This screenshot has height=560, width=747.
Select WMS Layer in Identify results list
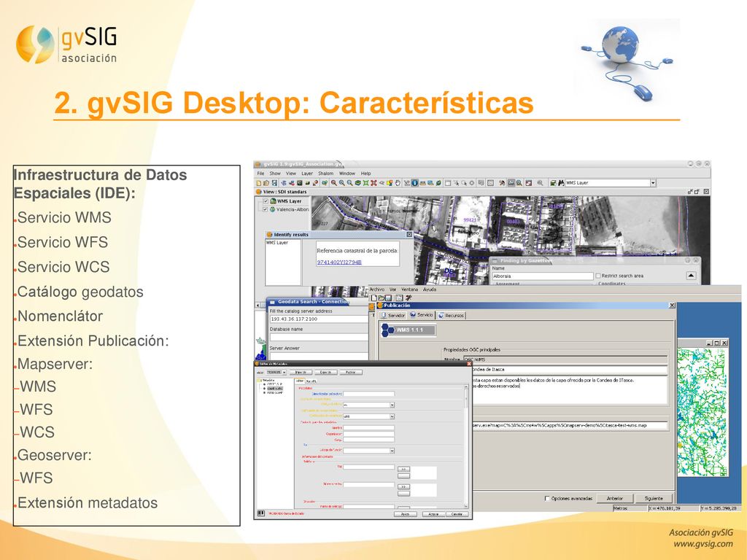click(x=276, y=243)
